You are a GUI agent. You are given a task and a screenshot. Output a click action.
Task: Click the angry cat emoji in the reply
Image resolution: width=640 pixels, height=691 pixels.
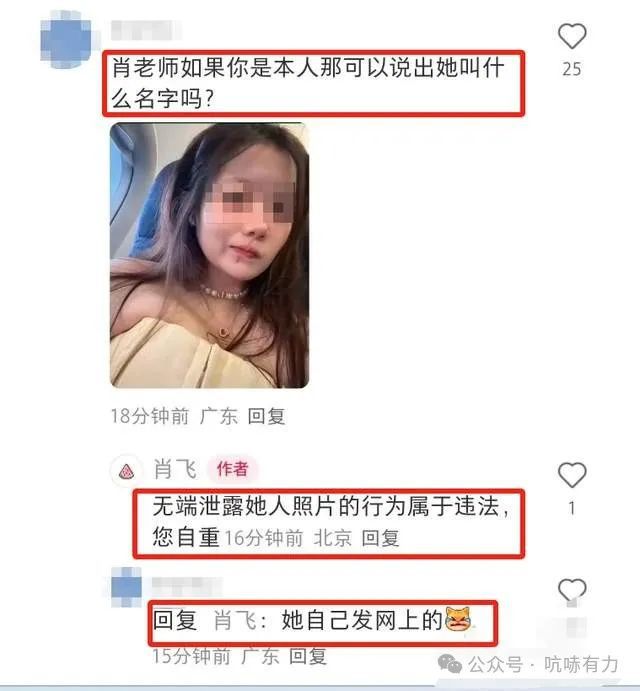coord(458,619)
